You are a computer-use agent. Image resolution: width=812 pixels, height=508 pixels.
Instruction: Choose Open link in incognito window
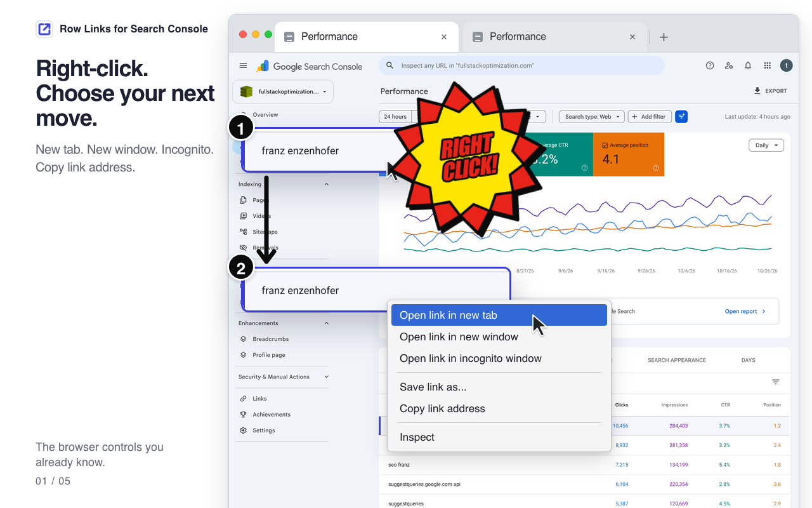(499, 358)
